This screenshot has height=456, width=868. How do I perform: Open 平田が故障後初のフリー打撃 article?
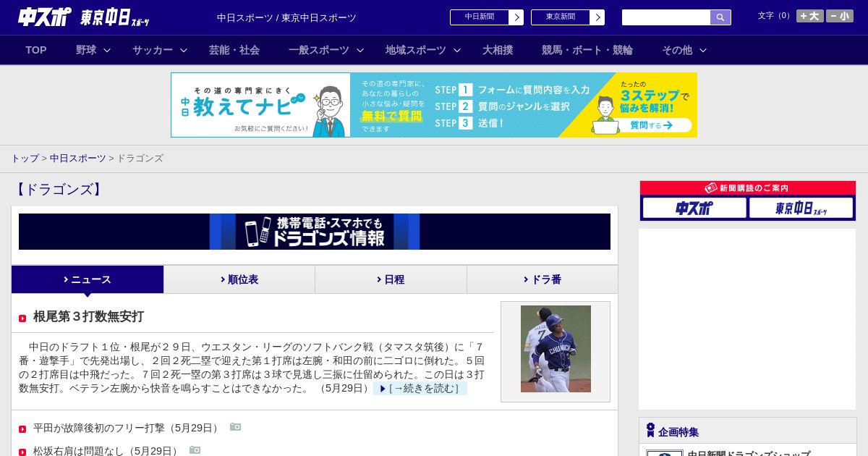tap(127, 428)
